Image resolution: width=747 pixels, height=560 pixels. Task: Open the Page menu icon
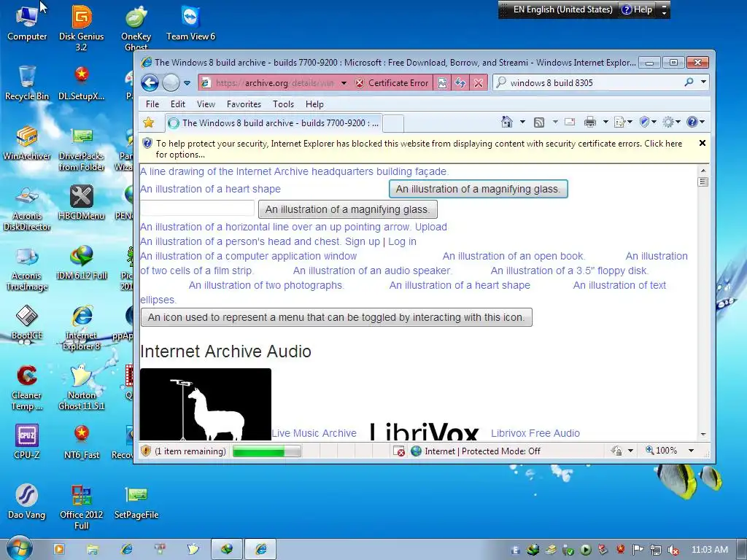[x=623, y=122]
